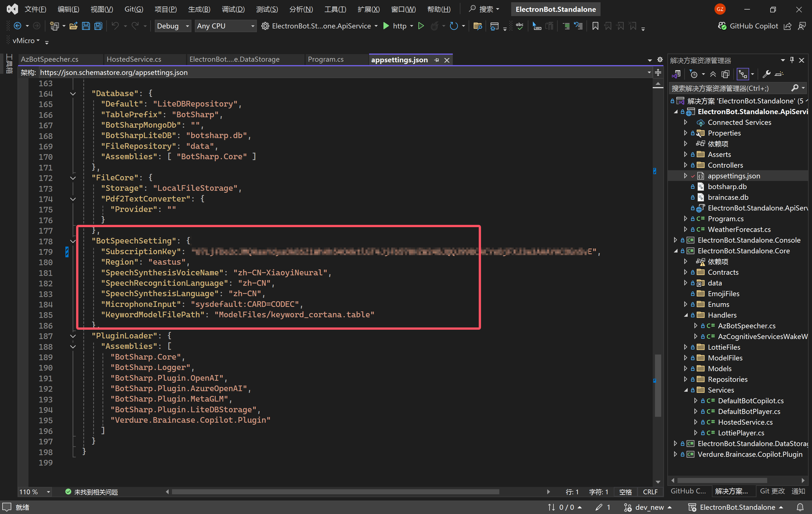
Task: Click the 搜索 search button in title bar
Action: 484,9
